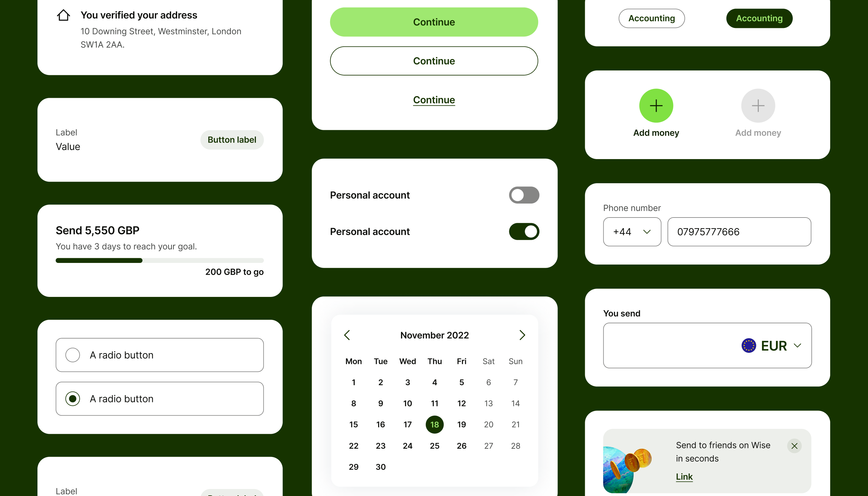Select the outlined Accounting tab

point(651,17)
